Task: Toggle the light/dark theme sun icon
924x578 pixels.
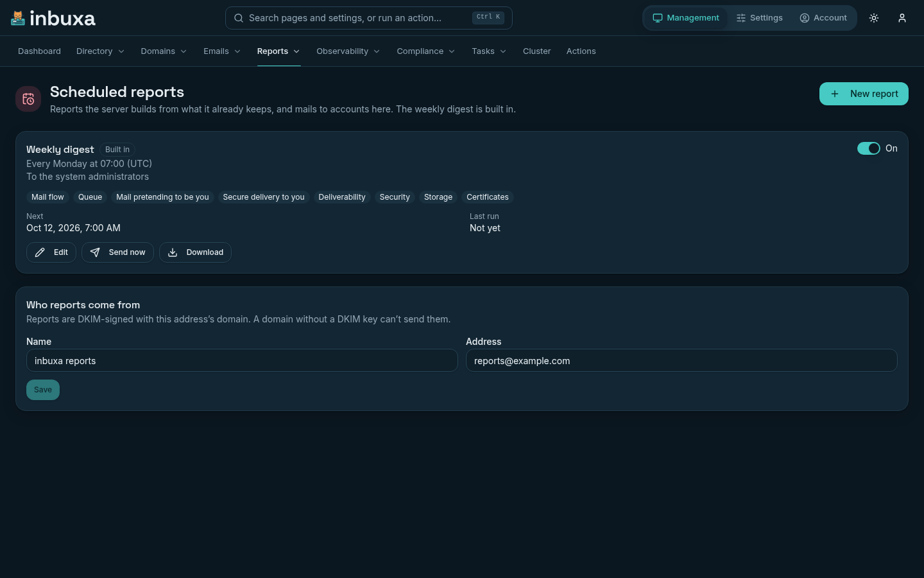Action: 874,18
